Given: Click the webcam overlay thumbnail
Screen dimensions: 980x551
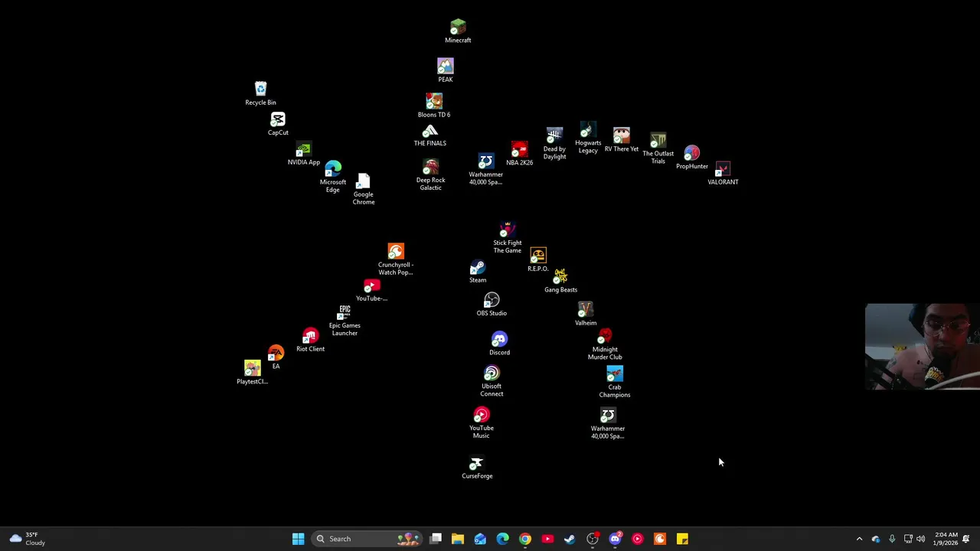Looking at the screenshot, I should click(923, 347).
